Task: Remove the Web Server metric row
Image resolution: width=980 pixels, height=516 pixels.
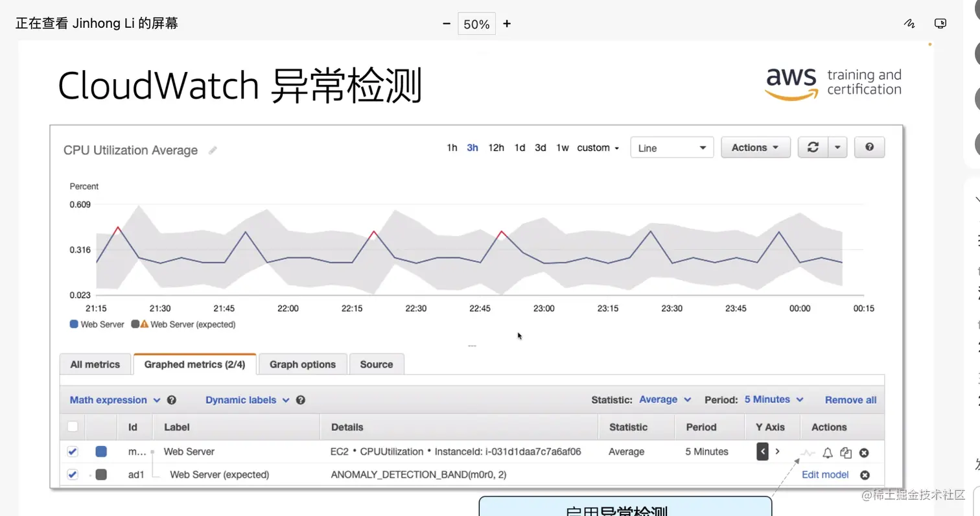Action: [864, 452]
